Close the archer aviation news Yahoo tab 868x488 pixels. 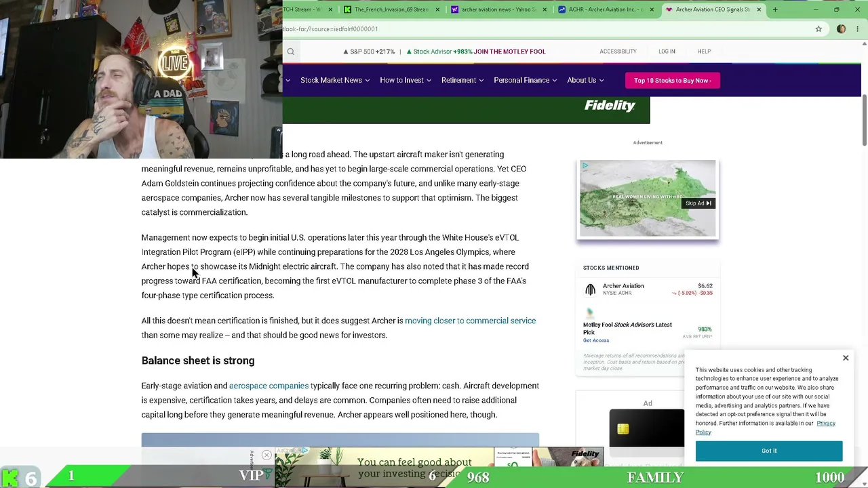[545, 9]
